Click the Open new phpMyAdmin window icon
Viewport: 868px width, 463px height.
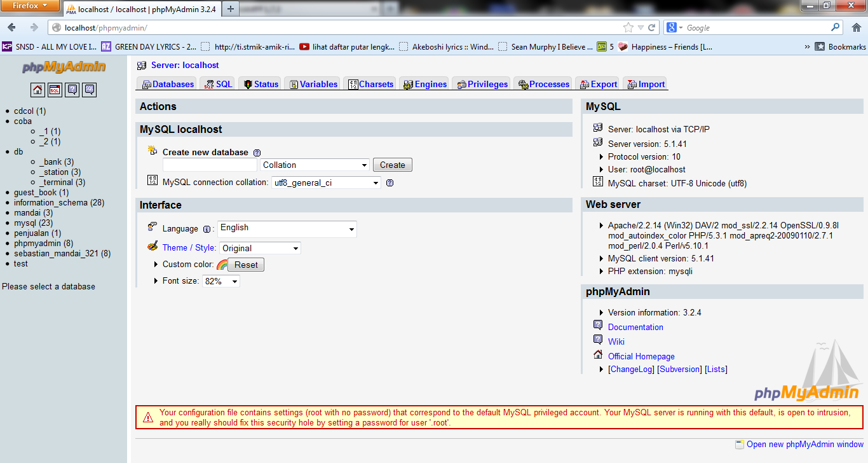click(739, 444)
